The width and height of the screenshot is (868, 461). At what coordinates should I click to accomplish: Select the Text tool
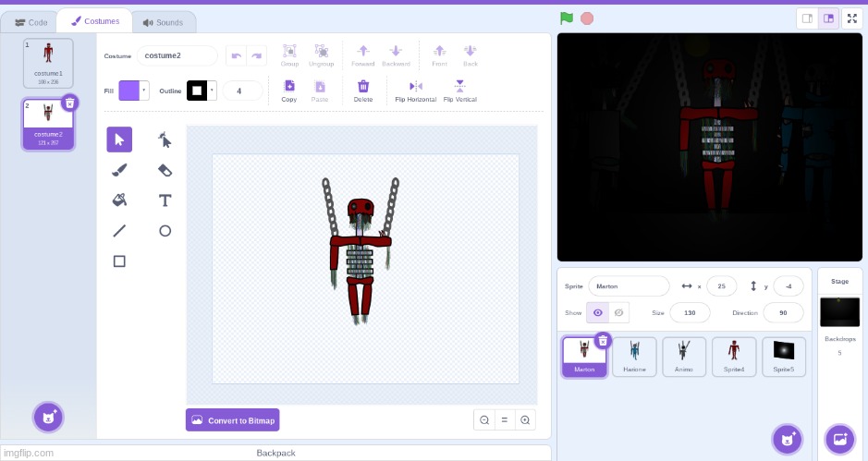click(x=165, y=200)
